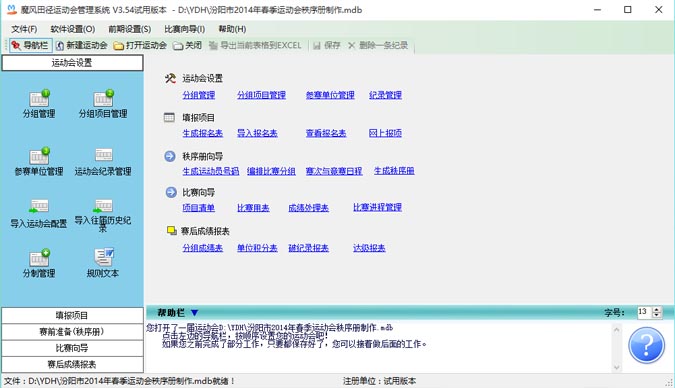Expand the 填报项目 sidebar section

(72, 315)
